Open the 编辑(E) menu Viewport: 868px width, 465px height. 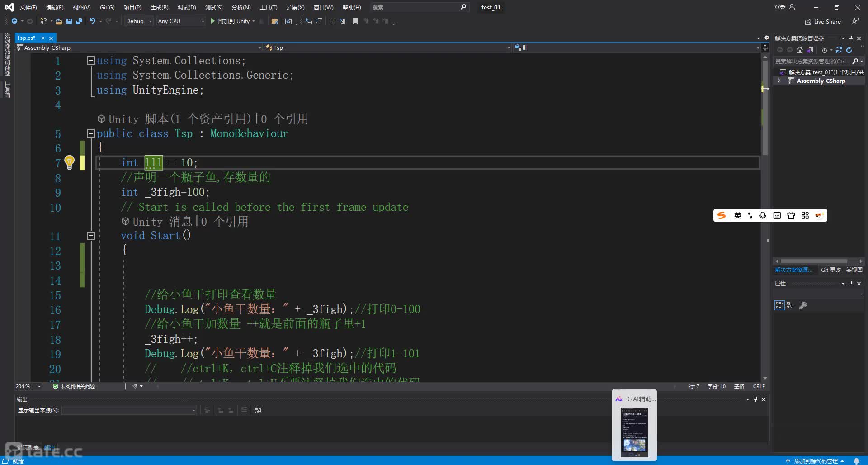point(55,8)
